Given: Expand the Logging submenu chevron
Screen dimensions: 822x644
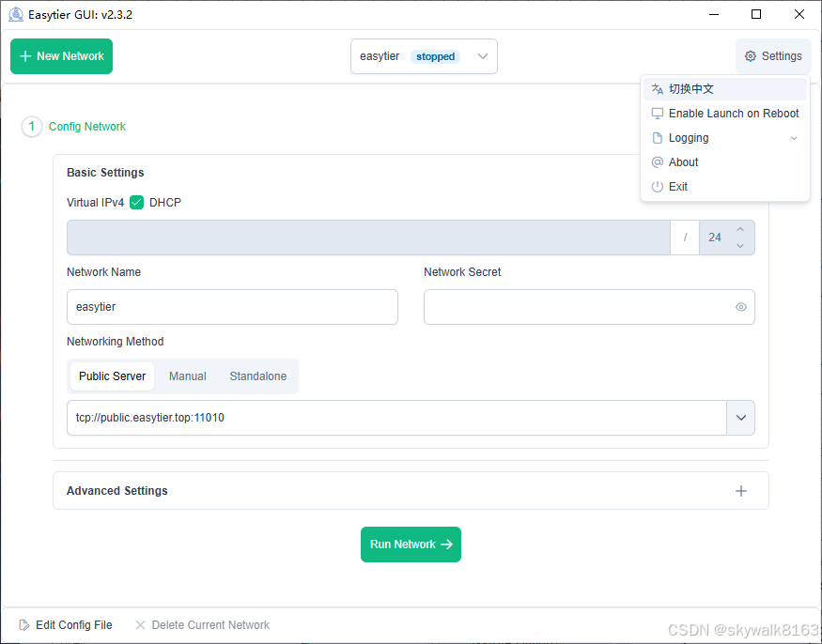Looking at the screenshot, I should pos(794,138).
